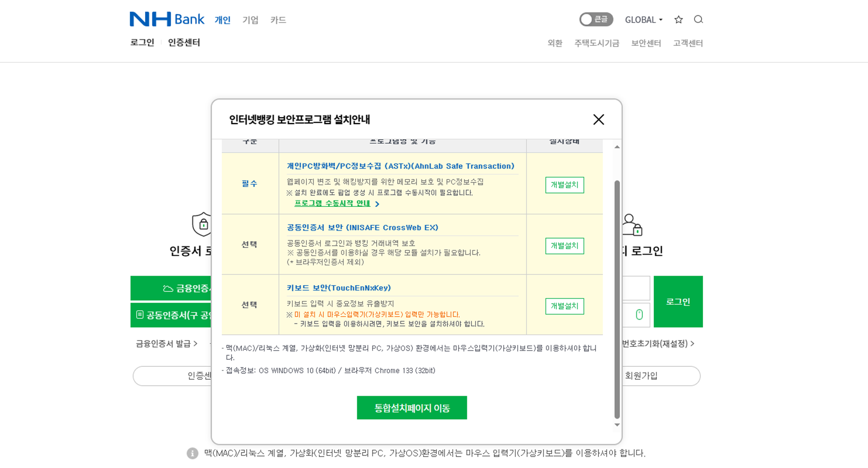Select the 기업 tab

tap(250, 20)
